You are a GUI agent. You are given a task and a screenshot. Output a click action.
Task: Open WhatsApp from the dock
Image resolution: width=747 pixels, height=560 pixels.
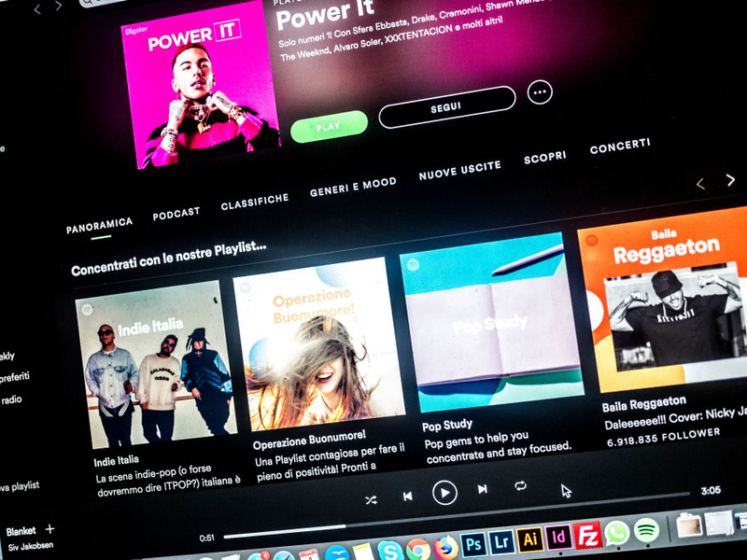(616, 532)
